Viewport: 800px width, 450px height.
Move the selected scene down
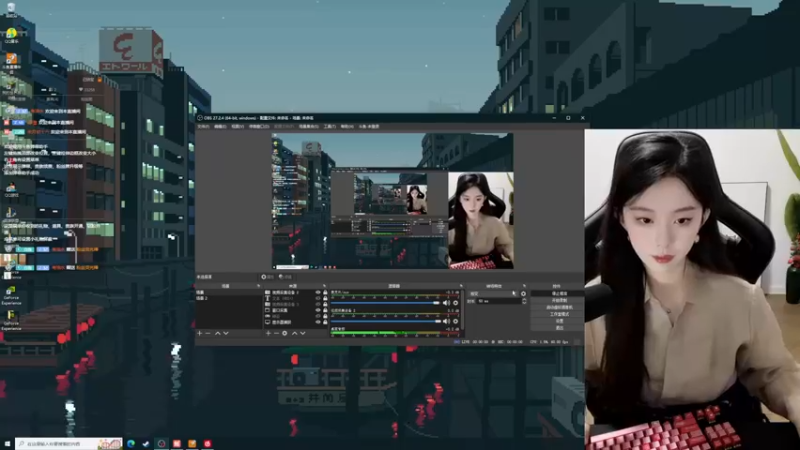pyautogui.click(x=226, y=333)
